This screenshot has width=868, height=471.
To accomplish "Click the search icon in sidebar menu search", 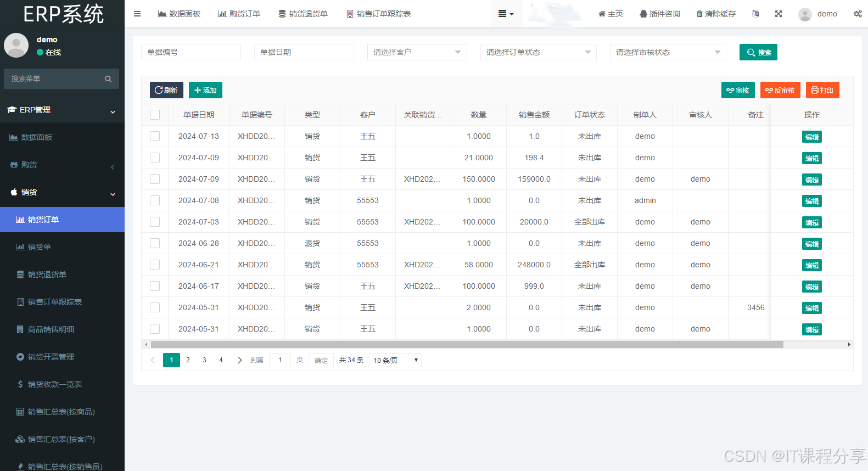I will tap(108, 79).
